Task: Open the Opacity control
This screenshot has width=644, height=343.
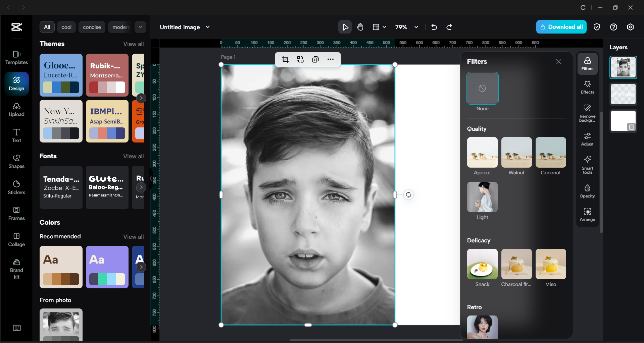Action: point(587,190)
